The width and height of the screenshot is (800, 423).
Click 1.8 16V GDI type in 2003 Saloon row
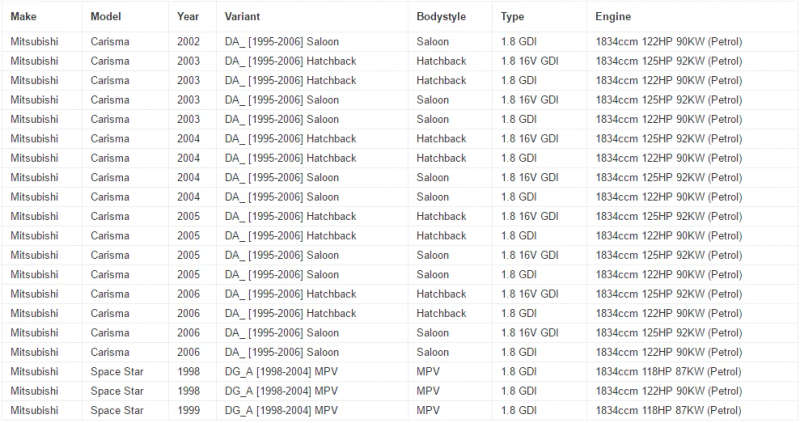tap(530, 99)
